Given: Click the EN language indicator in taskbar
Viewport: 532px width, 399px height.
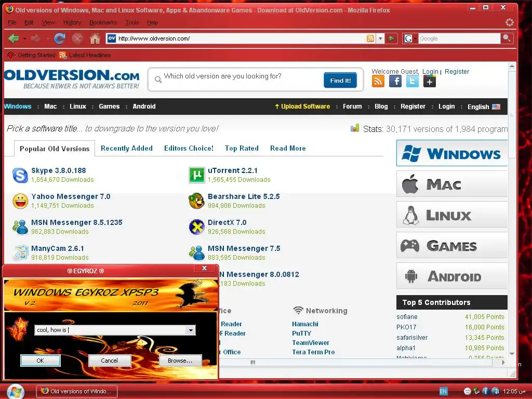Looking at the screenshot, I should click(x=443, y=391).
